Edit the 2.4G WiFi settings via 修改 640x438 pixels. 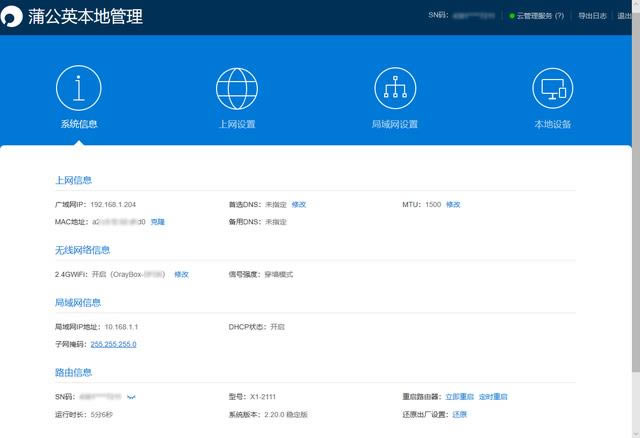(181, 274)
